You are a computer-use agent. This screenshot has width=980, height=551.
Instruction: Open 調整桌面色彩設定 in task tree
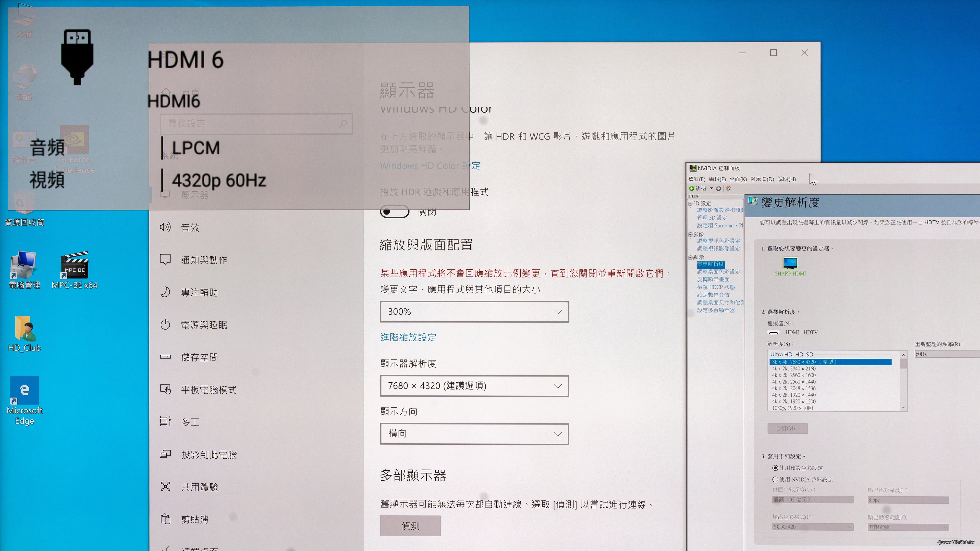click(719, 272)
